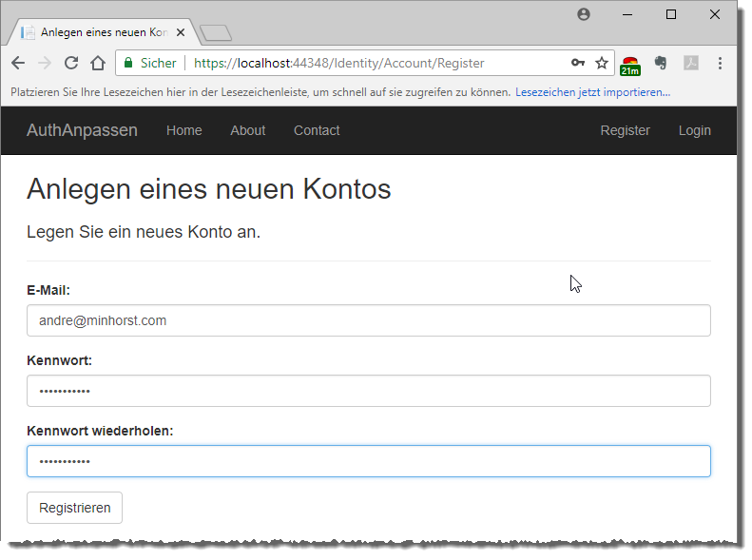Focus the Kennwort password field
The width and height of the screenshot is (752, 560).
(x=369, y=391)
